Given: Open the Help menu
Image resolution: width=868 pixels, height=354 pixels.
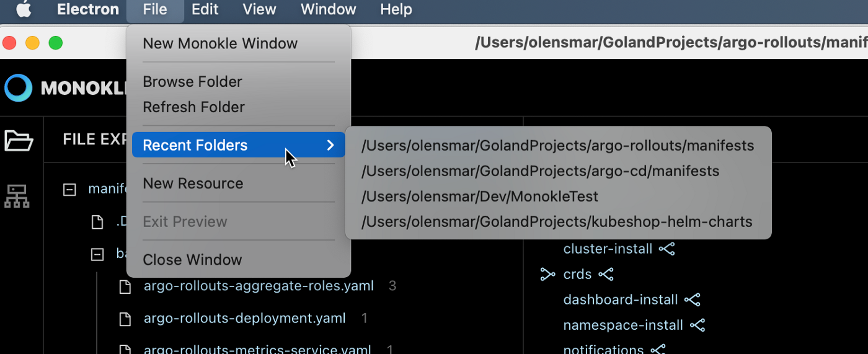Looking at the screenshot, I should point(396,9).
